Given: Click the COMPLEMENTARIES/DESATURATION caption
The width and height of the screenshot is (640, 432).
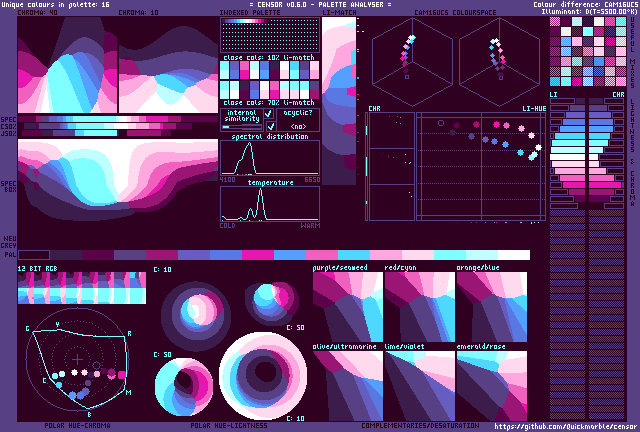Looking at the screenshot, I should point(420,425).
